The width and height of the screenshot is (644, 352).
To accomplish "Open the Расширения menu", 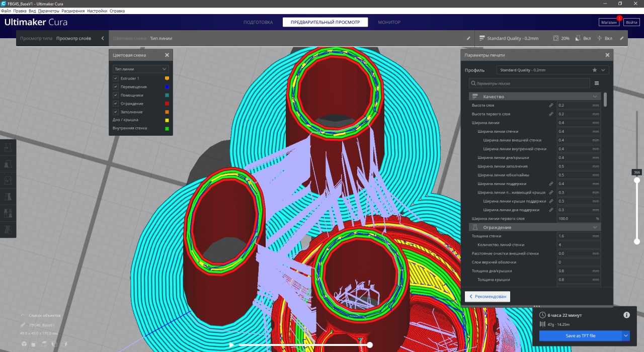I will click(73, 11).
